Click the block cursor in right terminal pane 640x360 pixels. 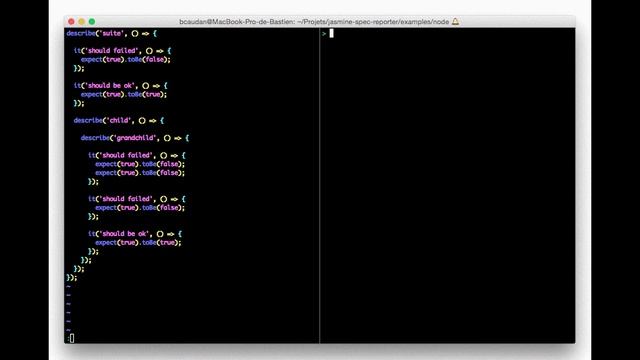331,33
